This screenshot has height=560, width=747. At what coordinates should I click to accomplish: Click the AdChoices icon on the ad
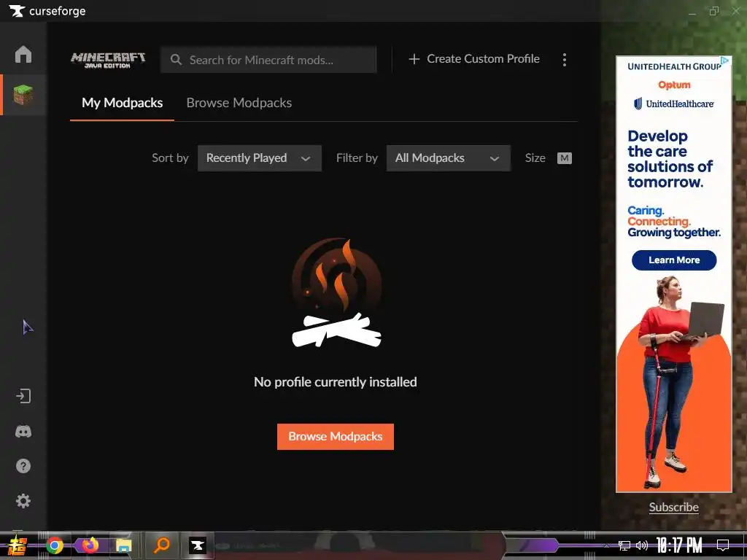pos(725,61)
